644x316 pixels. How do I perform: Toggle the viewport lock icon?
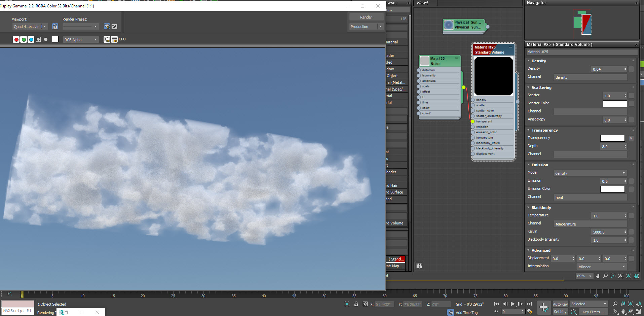(55, 26)
